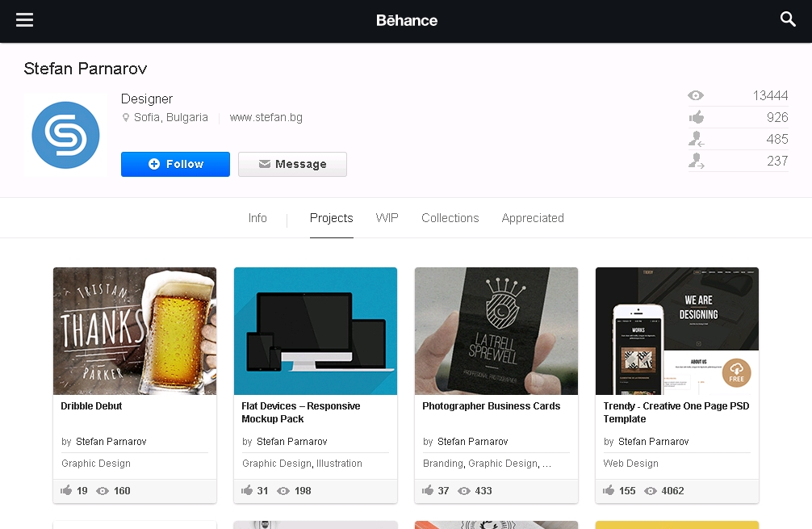Open the Collections tab
The image size is (812, 529).
(450, 218)
